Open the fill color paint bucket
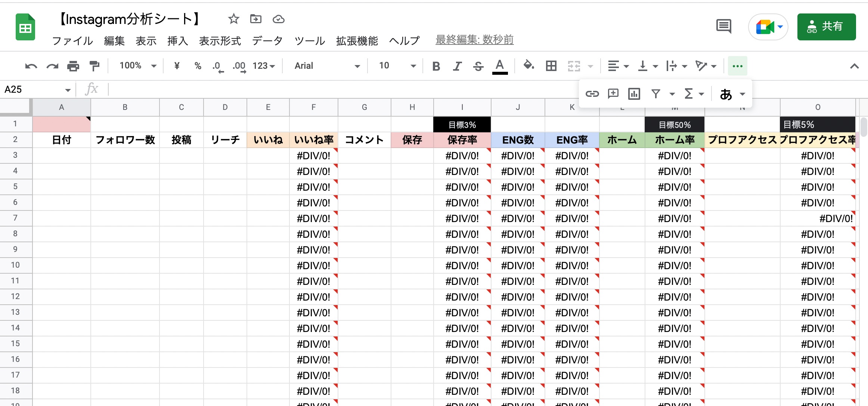This screenshot has width=868, height=406. click(528, 65)
